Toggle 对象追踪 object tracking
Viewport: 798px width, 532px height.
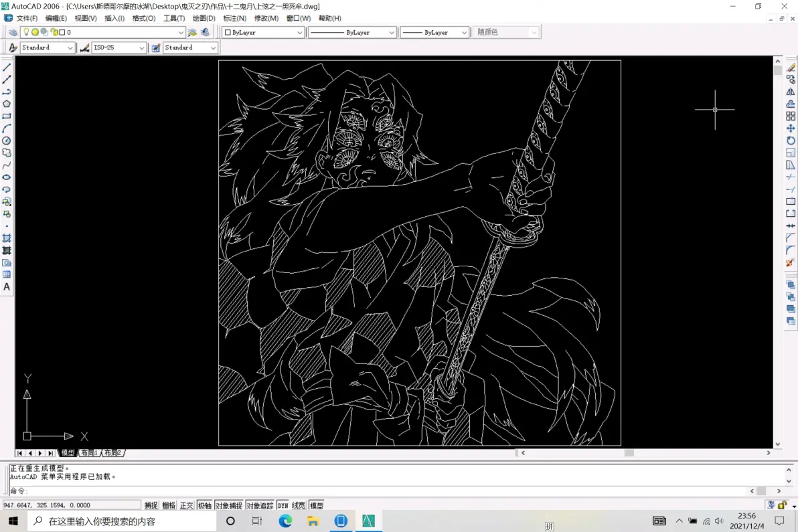click(x=260, y=505)
